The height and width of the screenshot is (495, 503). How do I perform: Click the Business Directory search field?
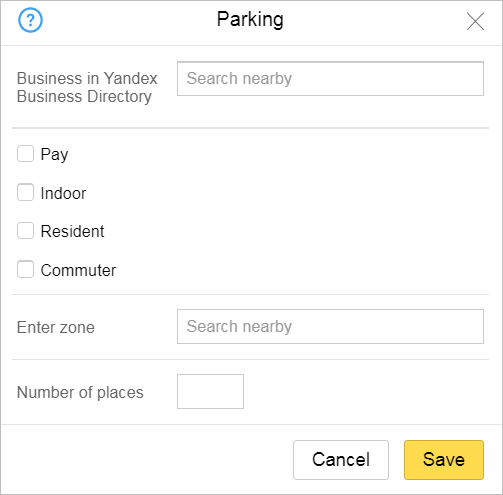click(x=330, y=79)
